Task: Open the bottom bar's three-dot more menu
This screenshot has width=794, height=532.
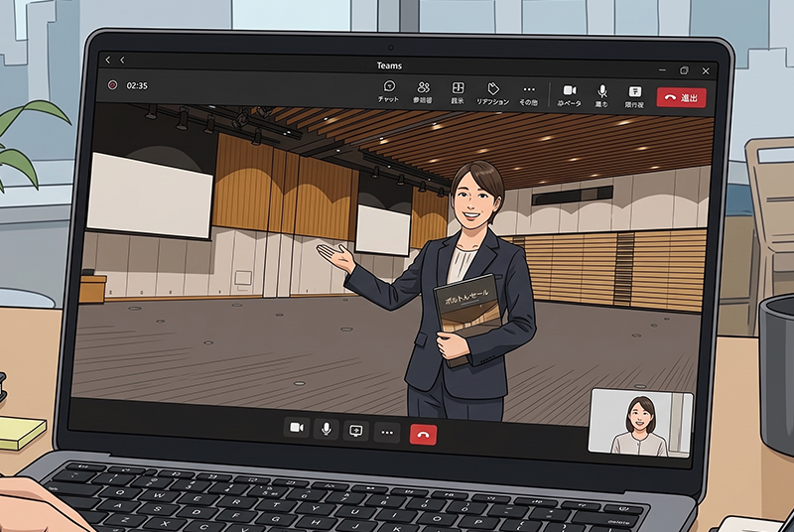Action: (x=387, y=433)
